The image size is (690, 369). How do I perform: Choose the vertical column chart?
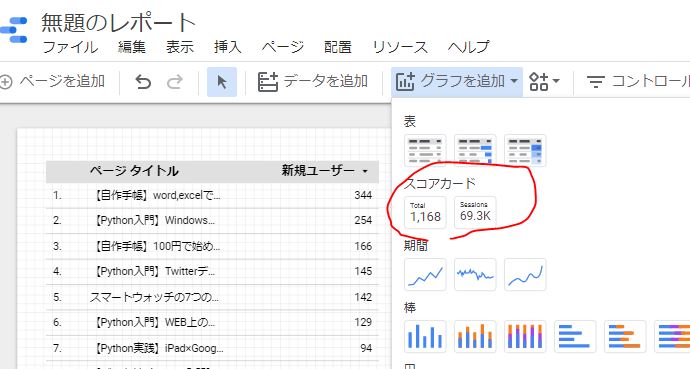[x=425, y=337]
